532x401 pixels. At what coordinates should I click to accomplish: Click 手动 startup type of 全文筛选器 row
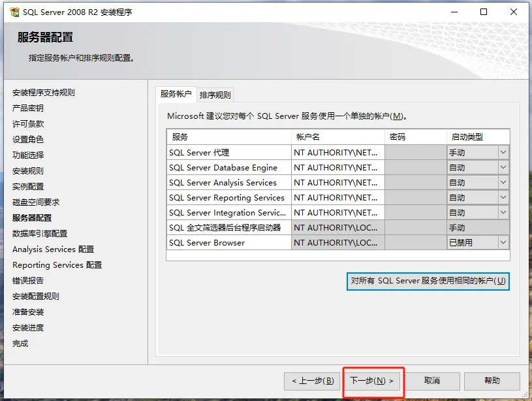(478, 227)
